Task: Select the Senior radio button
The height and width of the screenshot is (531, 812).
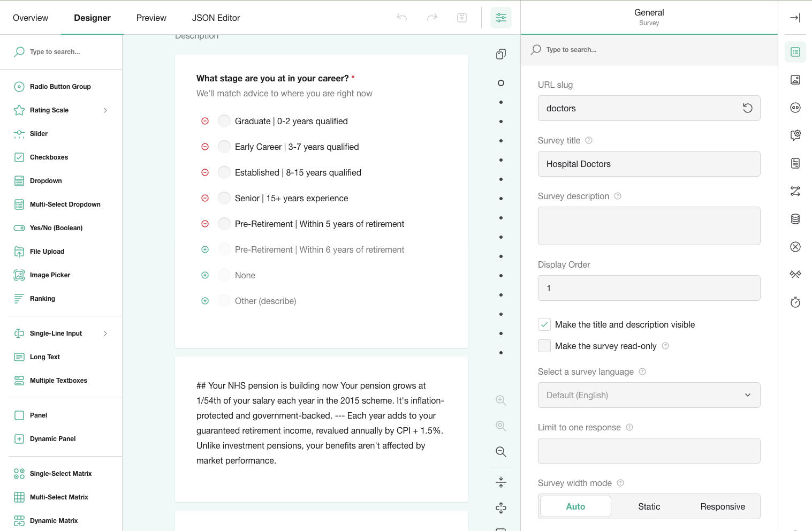Action: tap(224, 198)
